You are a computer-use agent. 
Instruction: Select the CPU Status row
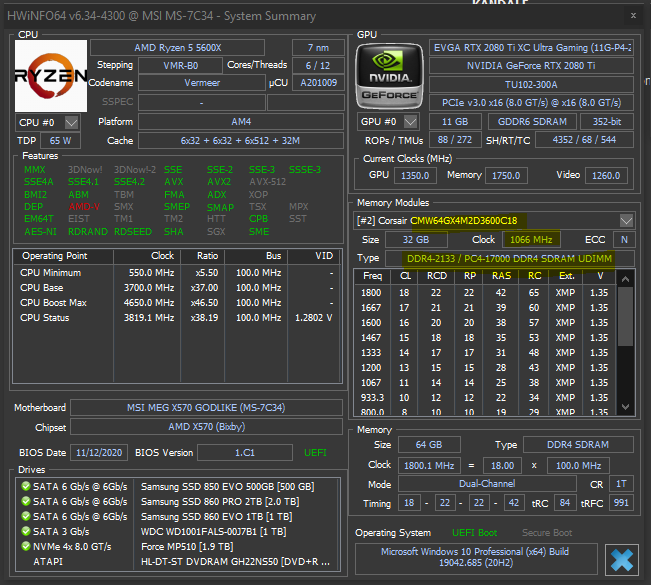(x=177, y=318)
